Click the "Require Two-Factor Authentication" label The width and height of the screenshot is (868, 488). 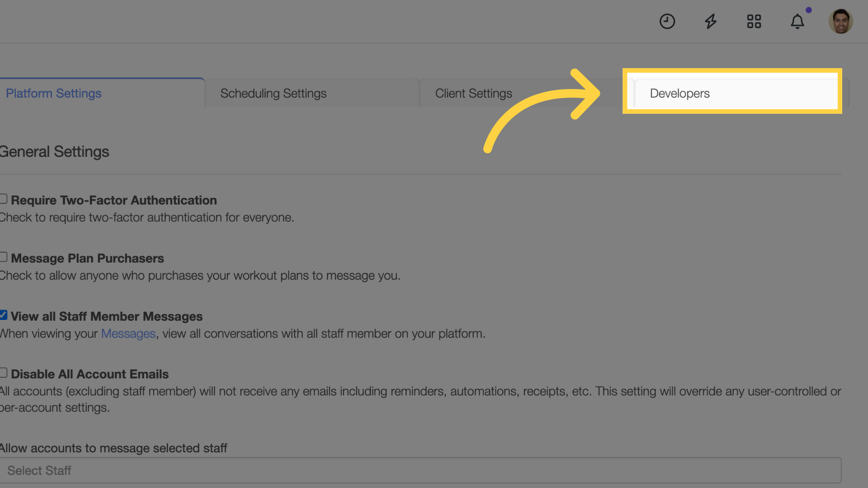(114, 200)
